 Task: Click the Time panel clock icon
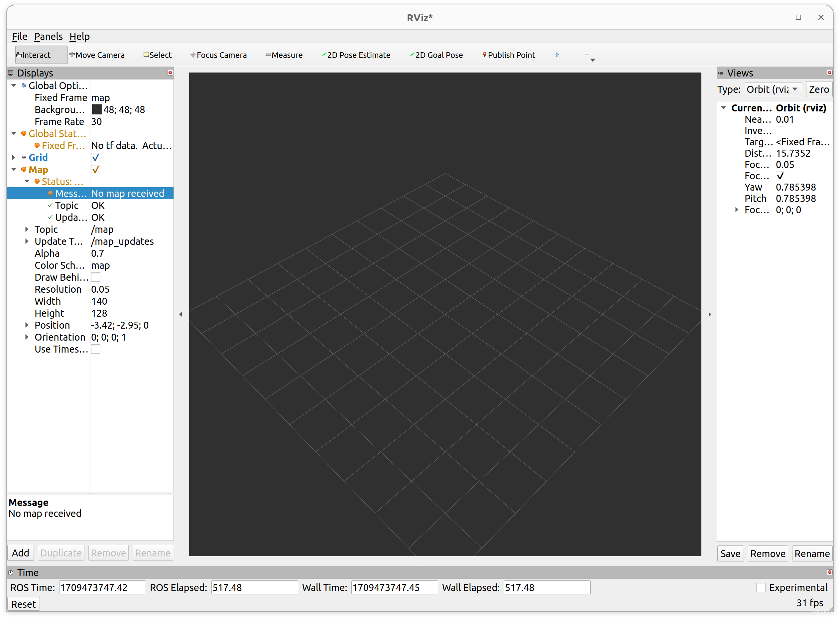pos(11,572)
